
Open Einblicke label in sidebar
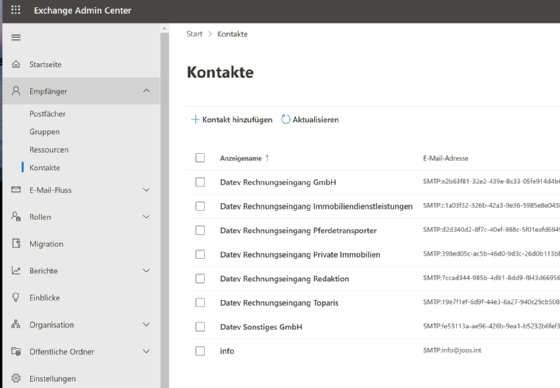click(45, 298)
